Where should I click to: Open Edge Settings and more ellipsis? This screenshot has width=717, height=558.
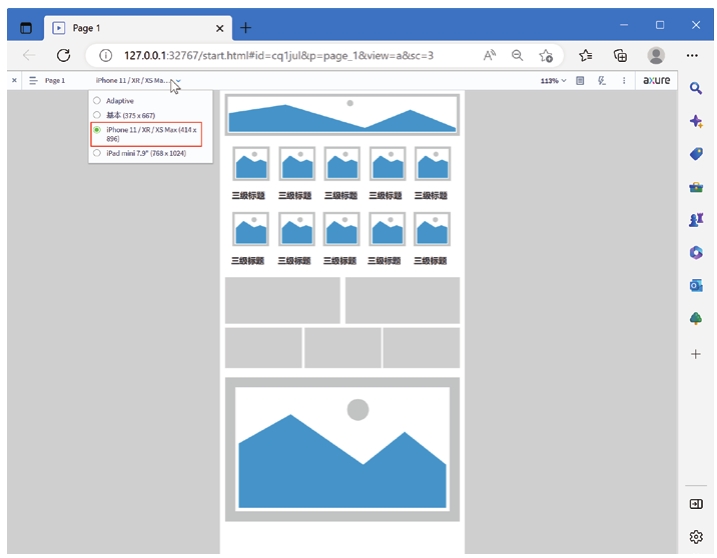pyautogui.click(x=692, y=55)
